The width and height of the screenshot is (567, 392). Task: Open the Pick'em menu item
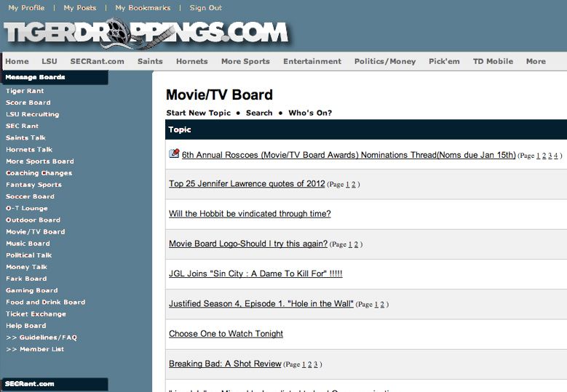445,61
